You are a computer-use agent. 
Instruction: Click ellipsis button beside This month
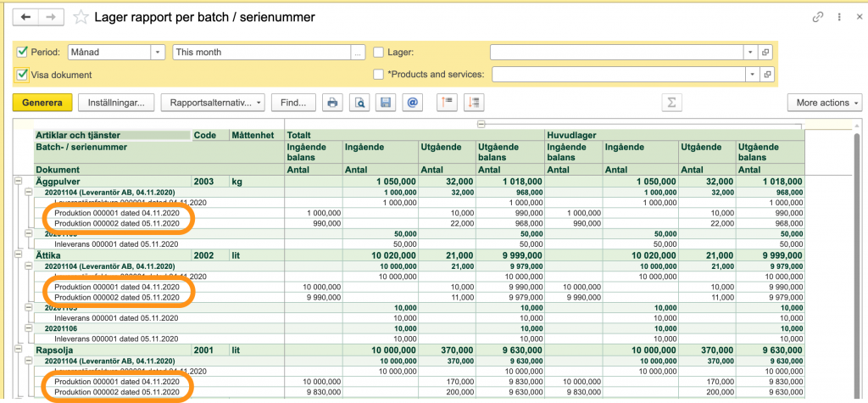[x=358, y=52]
